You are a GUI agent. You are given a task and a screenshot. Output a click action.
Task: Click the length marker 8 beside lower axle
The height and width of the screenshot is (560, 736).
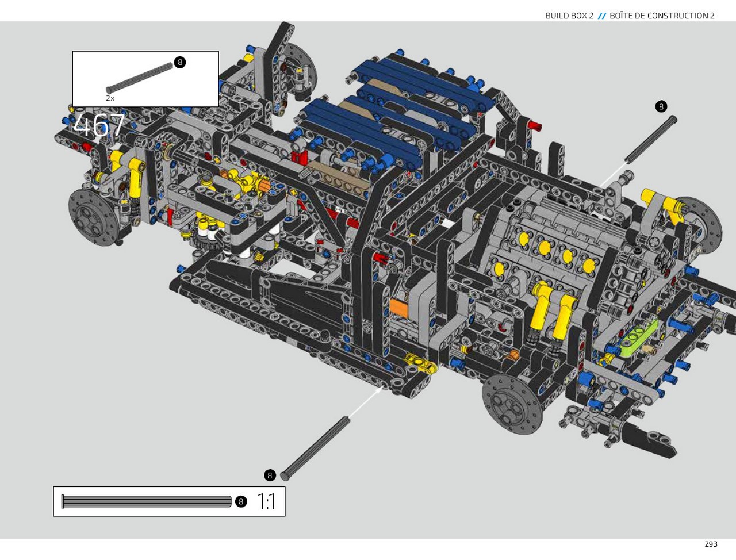(x=270, y=475)
